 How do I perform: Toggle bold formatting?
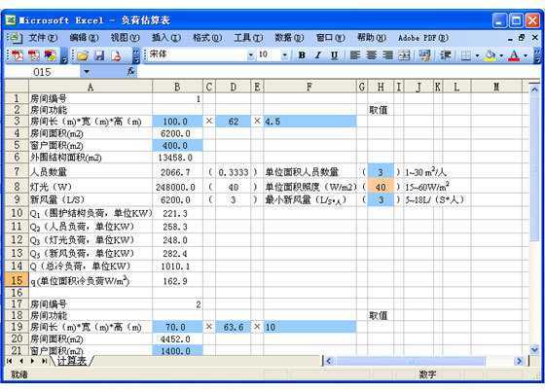(x=302, y=55)
